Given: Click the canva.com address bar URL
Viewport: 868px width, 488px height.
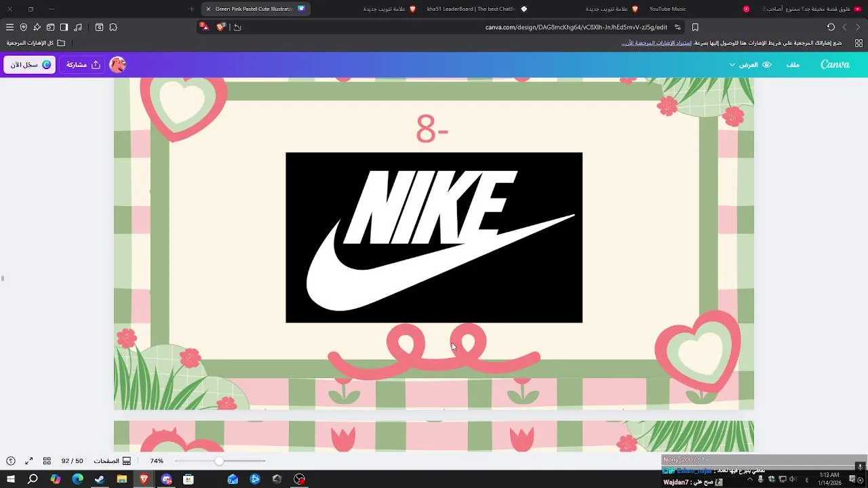Looking at the screenshot, I should tap(576, 27).
